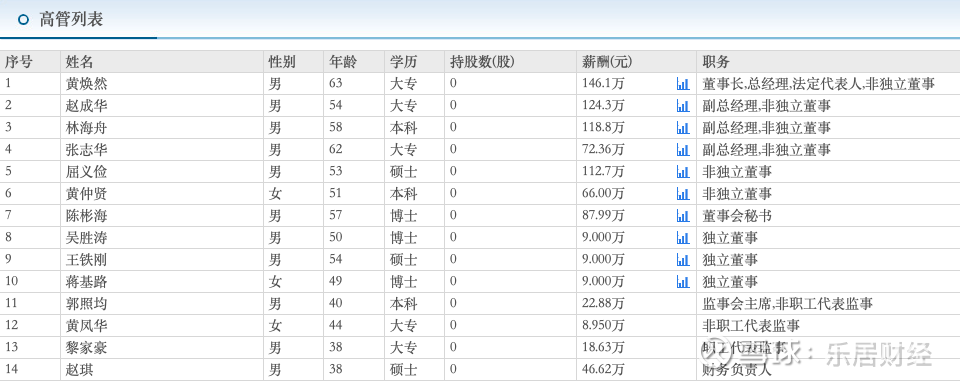
Task: Select the 高管列表 section title
Action: [x=71, y=20]
